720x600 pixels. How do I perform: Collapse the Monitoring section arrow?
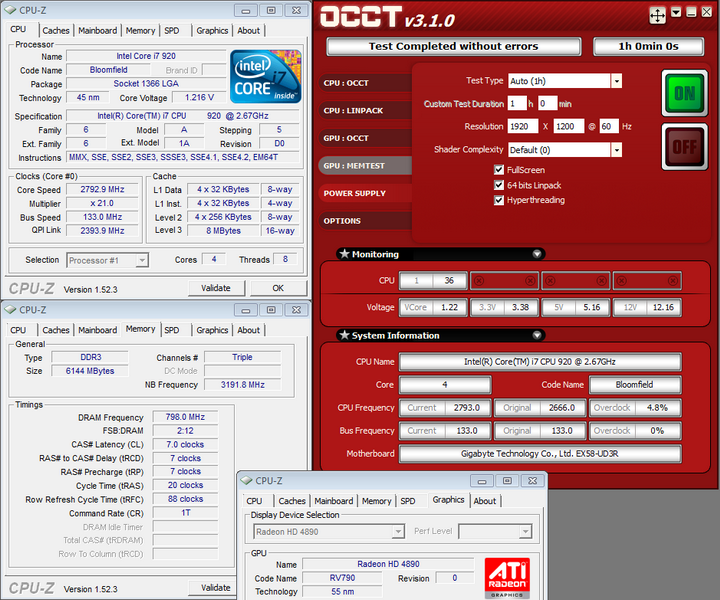point(537,254)
